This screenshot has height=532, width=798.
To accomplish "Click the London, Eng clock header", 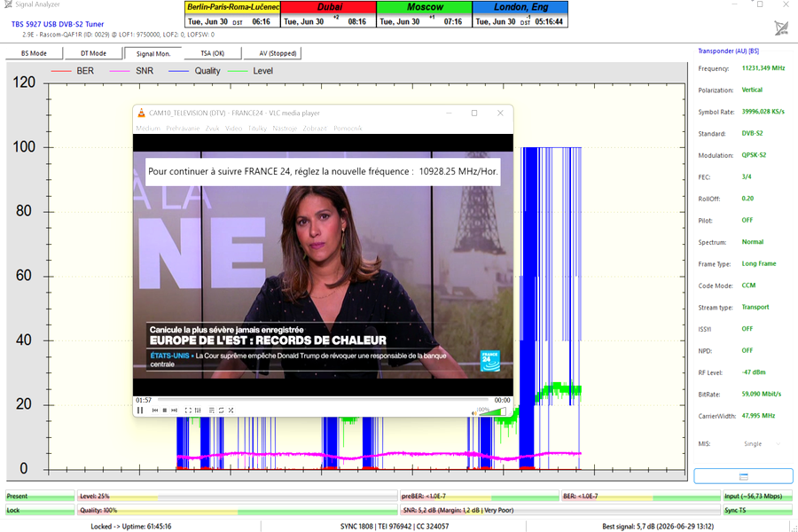I will [520, 7].
